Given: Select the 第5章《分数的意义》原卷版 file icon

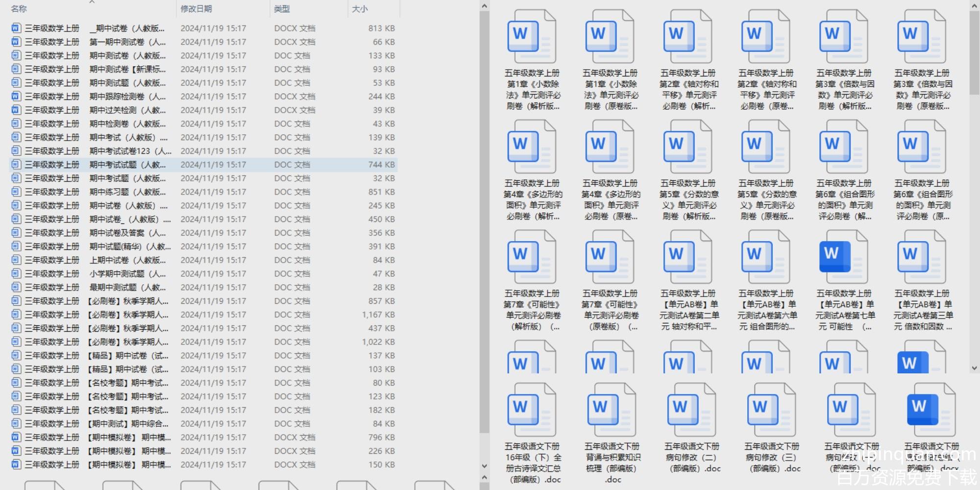Looking at the screenshot, I should pyautogui.click(x=765, y=147).
